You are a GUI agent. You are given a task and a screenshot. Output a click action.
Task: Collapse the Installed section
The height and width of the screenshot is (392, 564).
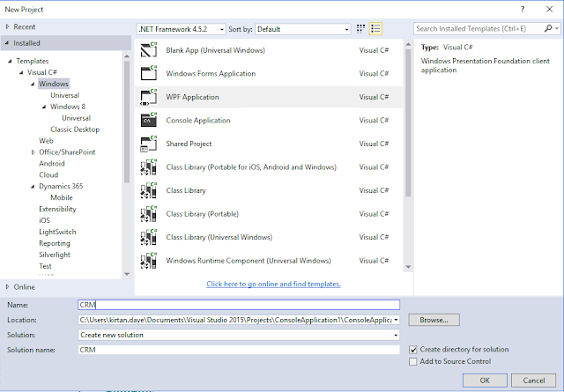[7, 43]
